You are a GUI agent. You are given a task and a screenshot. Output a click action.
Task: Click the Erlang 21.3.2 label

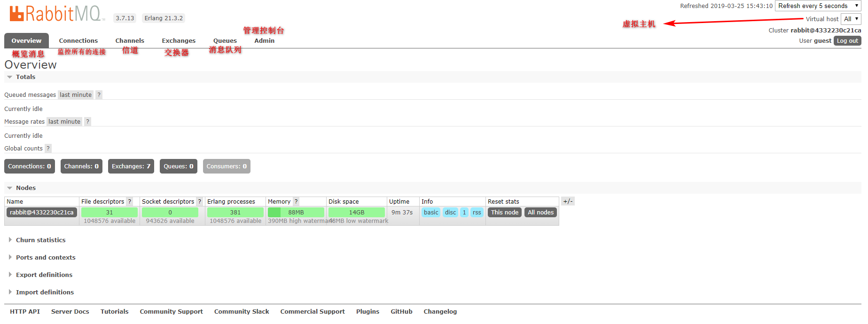[164, 18]
